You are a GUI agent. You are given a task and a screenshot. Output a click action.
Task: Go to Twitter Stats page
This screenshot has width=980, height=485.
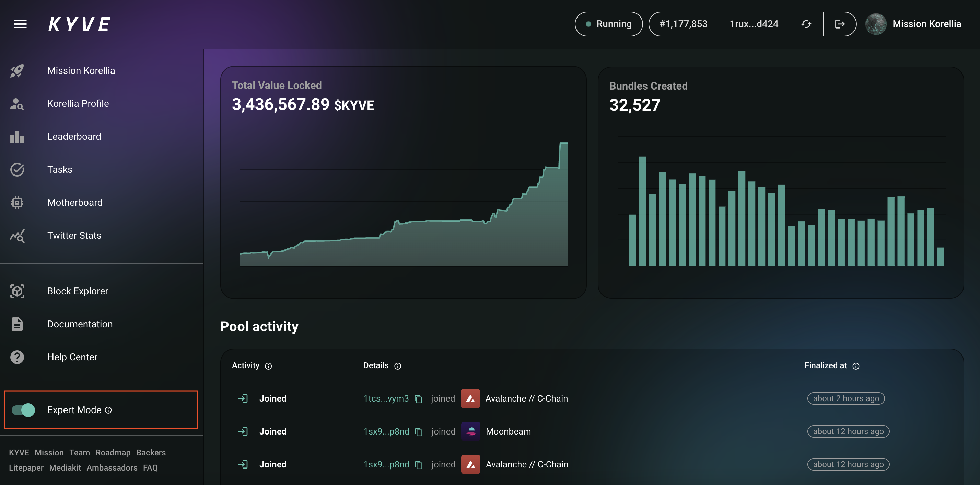(x=74, y=235)
